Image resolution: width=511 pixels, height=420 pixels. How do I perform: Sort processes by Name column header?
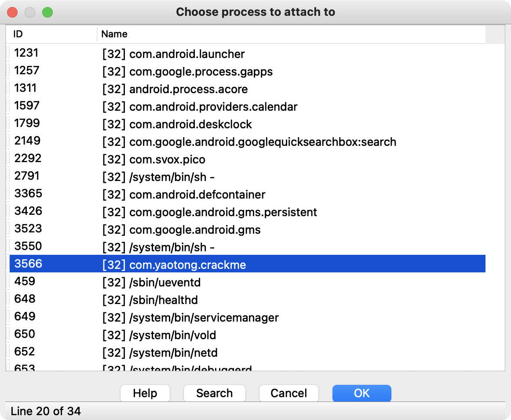(114, 34)
